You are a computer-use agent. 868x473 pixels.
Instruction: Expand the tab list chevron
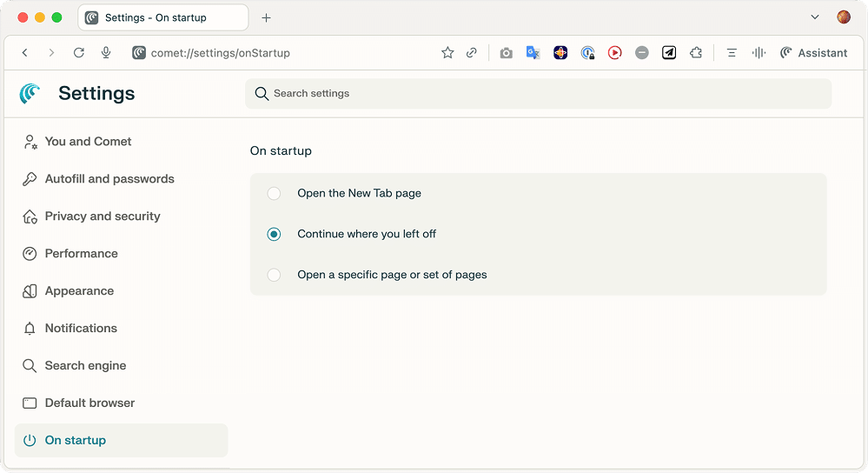click(815, 17)
